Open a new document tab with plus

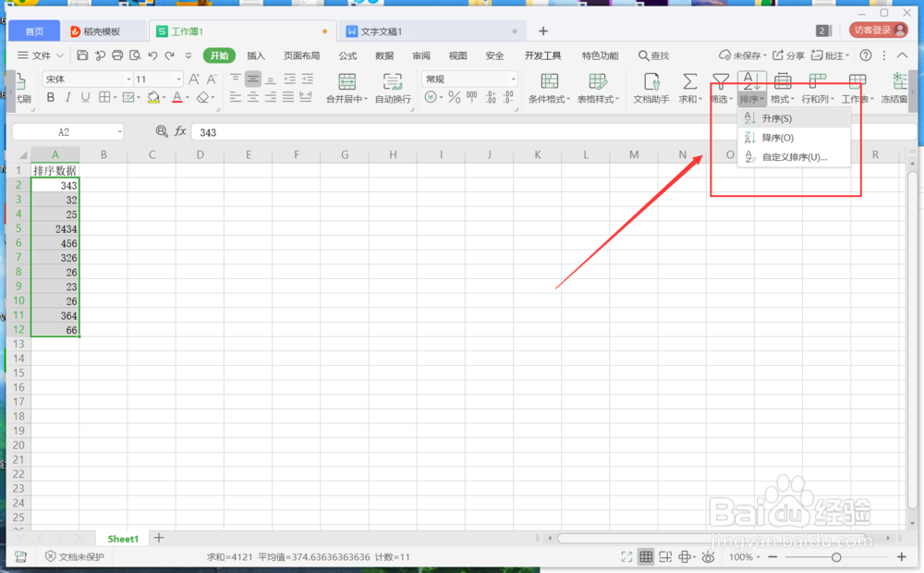(543, 30)
